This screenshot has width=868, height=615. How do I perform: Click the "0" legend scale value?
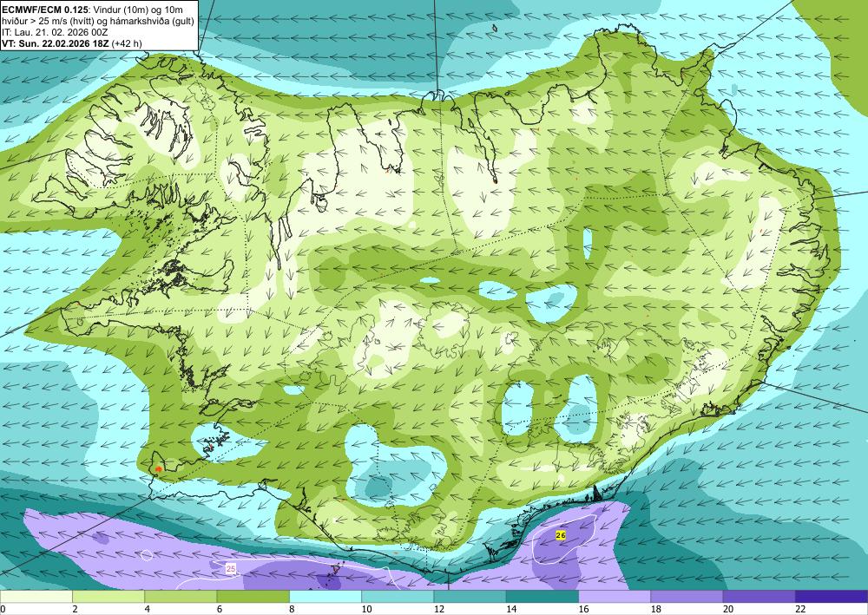click(x=3, y=609)
